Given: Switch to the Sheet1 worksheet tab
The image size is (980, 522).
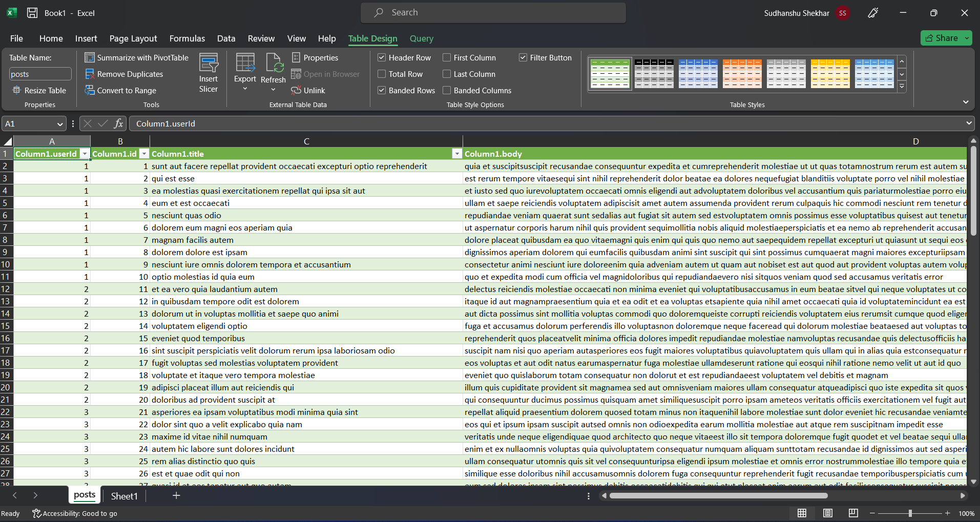Looking at the screenshot, I should click(124, 496).
